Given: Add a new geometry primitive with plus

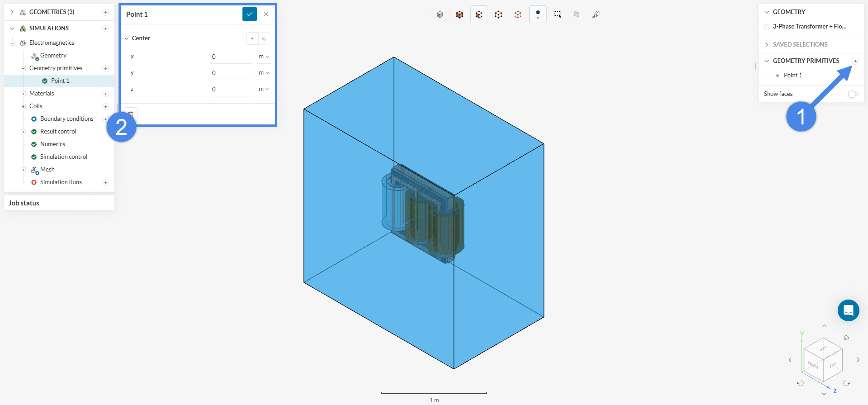Looking at the screenshot, I should [x=855, y=61].
